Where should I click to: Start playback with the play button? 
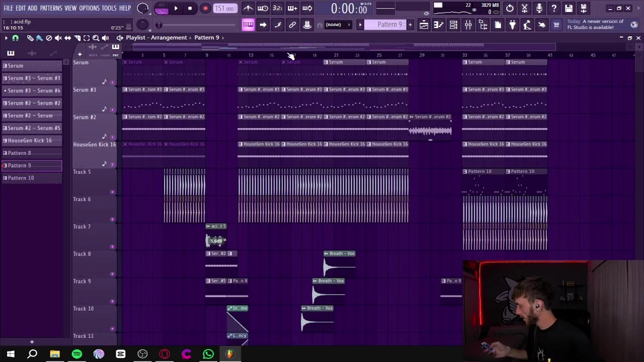click(x=176, y=9)
